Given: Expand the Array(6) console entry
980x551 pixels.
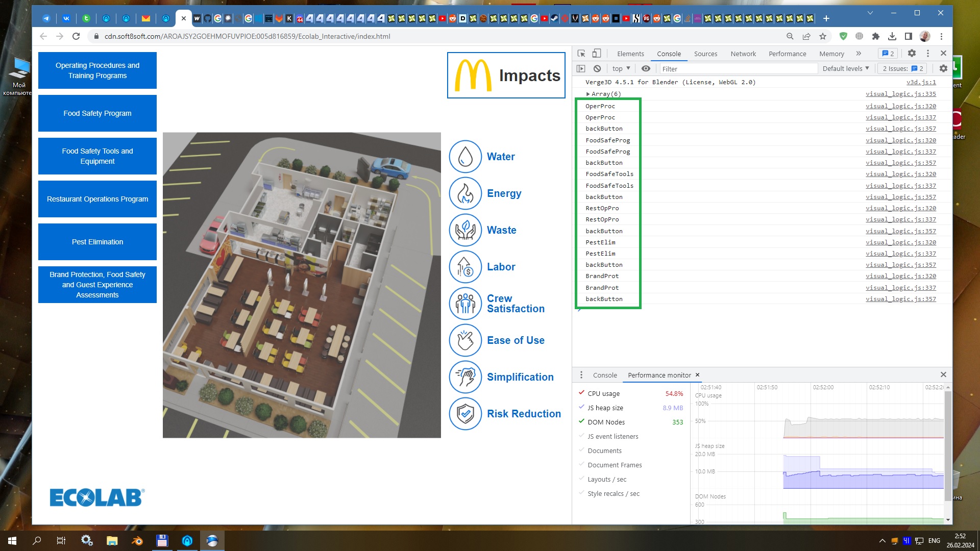Looking at the screenshot, I should [588, 94].
